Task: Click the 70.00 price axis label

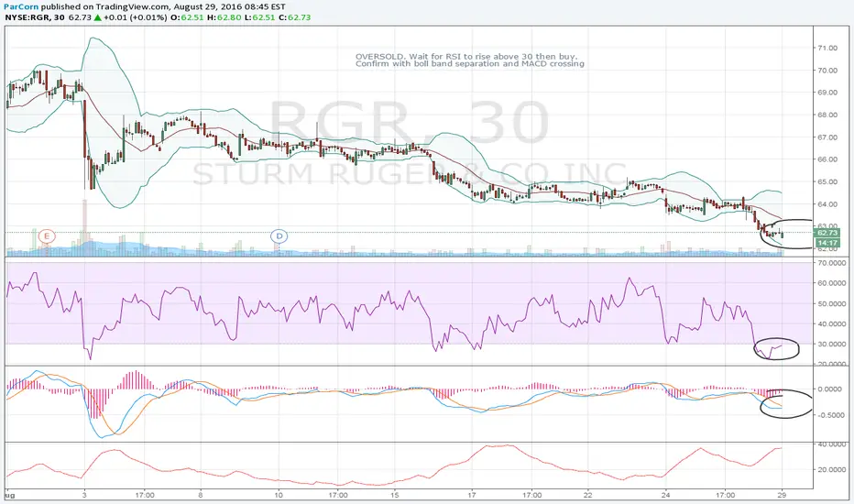Action: click(x=827, y=71)
